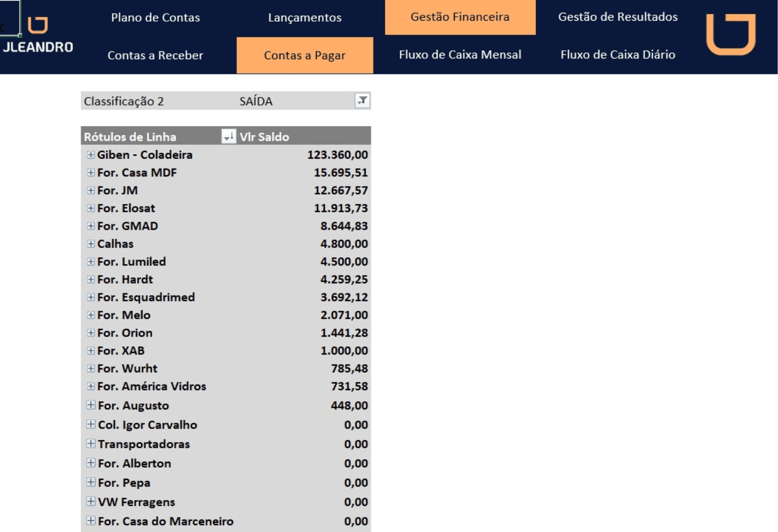This screenshot has width=778, height=532.
Task: Click the SAÍDA filter value
Action: click(256, 101)
